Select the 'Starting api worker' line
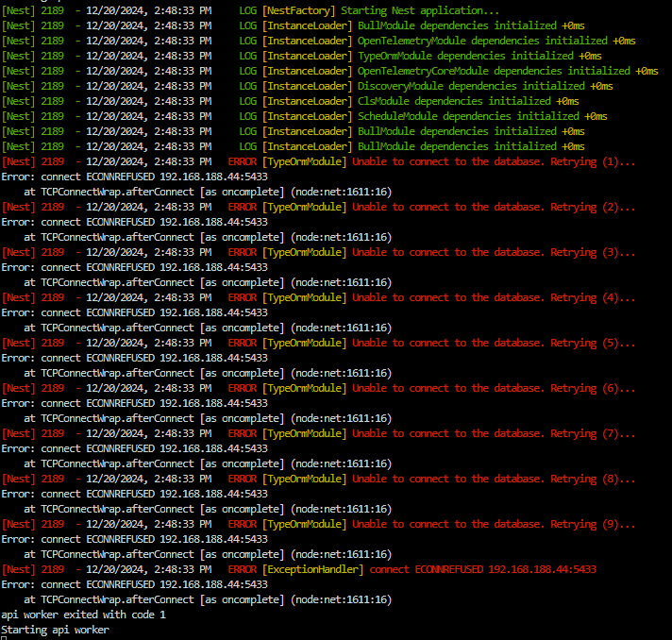This screenshot has height=640, width=672. pyautogui.click(x=55, y=630)
